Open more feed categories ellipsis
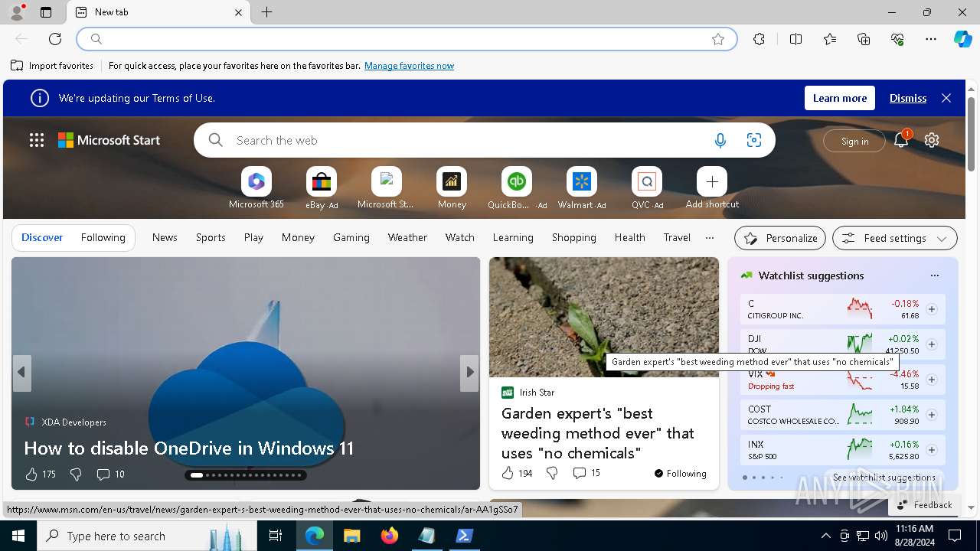 click(710, 238)
